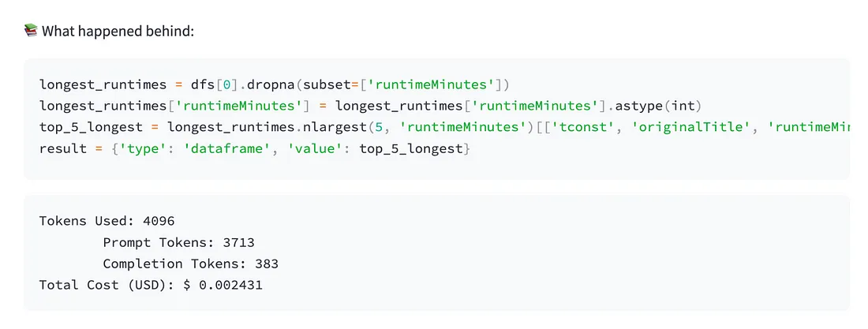Screen dimensions: 868x329
Task: Click the Total Cost (USD) line
Action: 151,286
